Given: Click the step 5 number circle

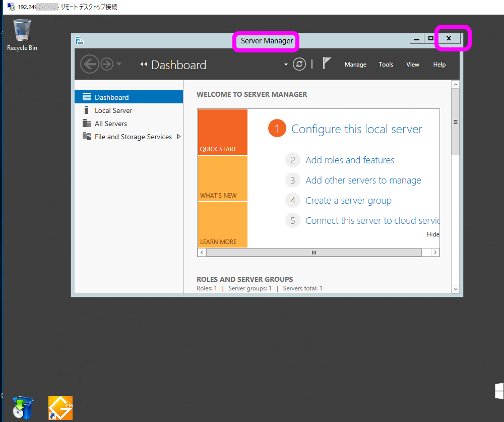Looking at the screenshot, I should coord(292,221).
